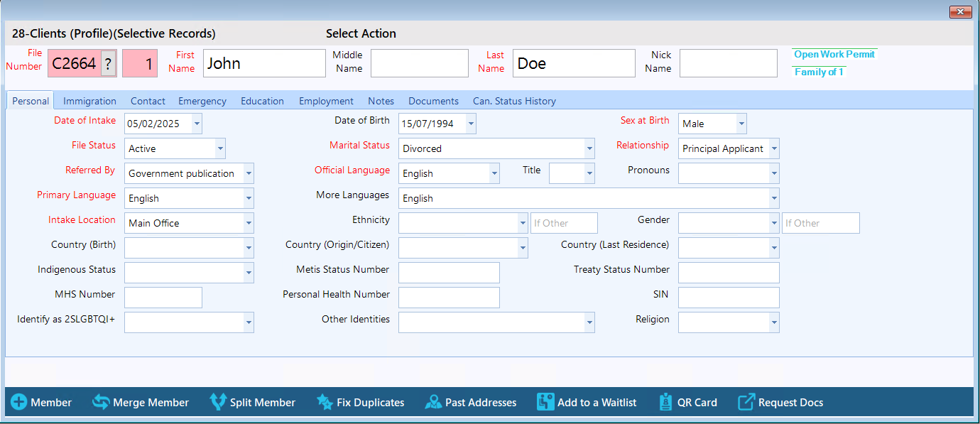Expand the More Languages dropdown
980x424 pixels.
pos(774,198)
